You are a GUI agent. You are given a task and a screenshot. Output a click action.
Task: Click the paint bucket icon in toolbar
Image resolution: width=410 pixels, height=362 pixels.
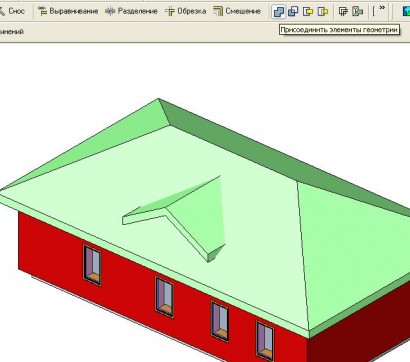coord(357,12)
